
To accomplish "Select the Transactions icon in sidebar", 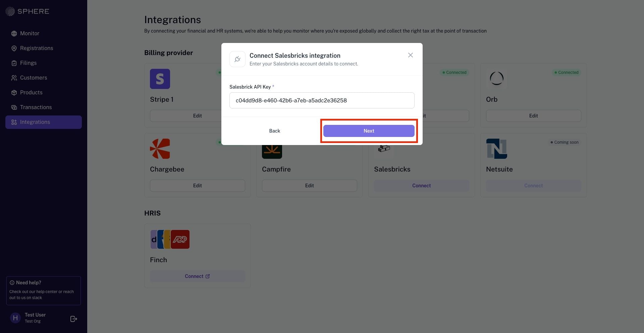I will (14, 107).
